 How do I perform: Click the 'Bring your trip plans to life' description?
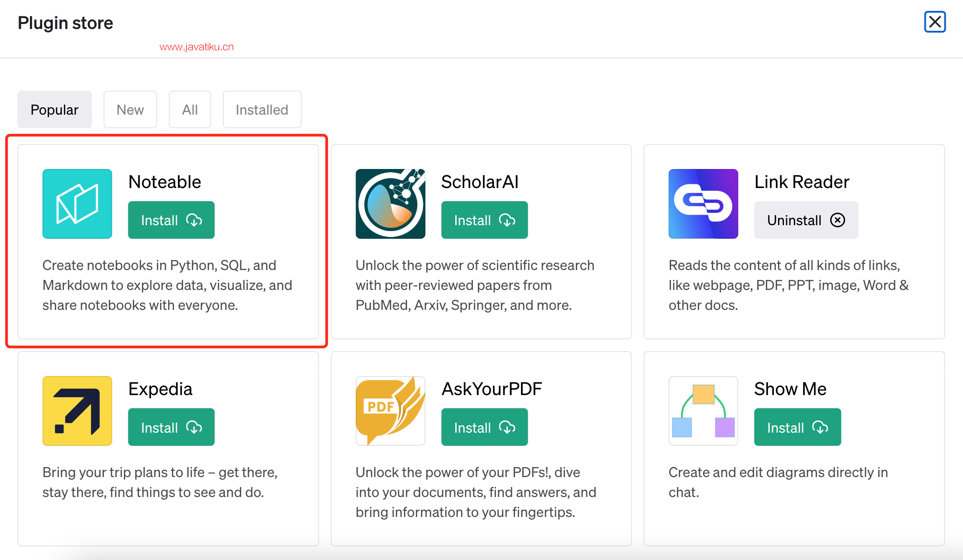click(x=160, y=482)
